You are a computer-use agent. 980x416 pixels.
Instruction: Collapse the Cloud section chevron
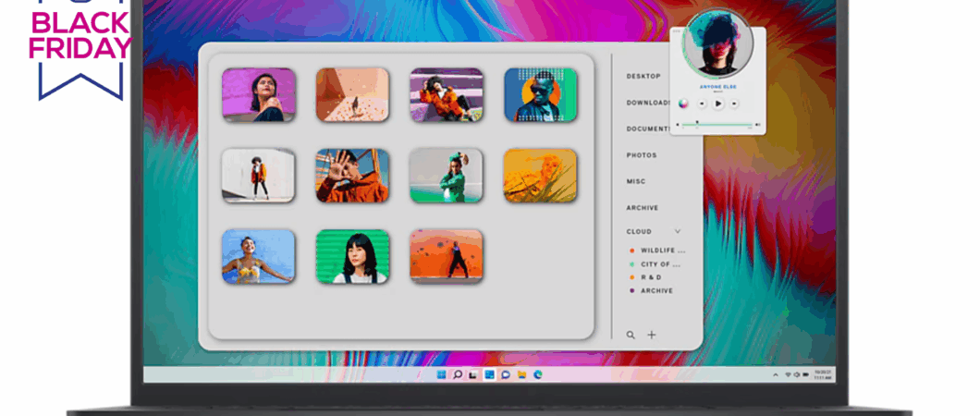pos(678,231)
